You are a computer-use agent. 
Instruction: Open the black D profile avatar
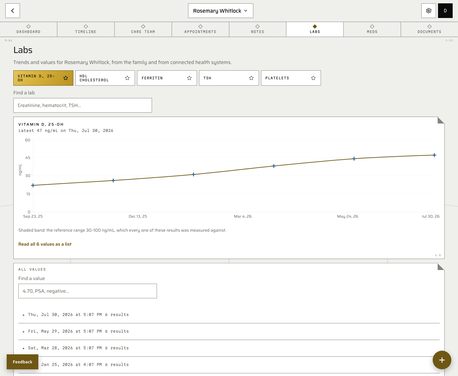445,11
